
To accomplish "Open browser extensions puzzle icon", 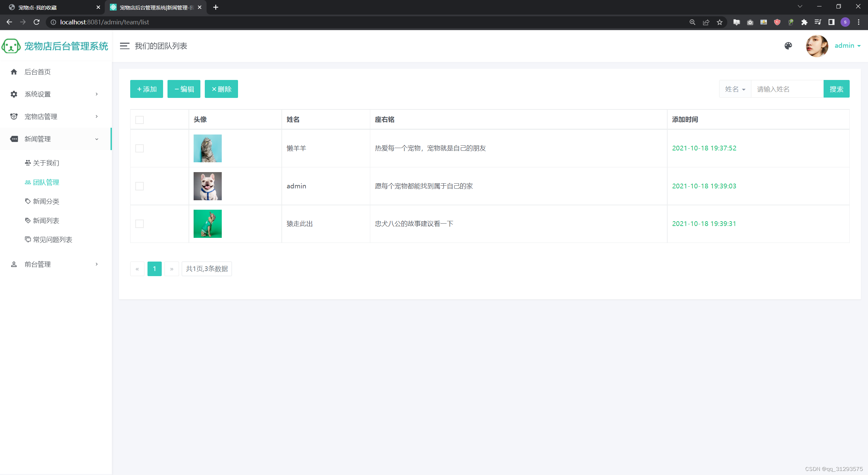I will click(x=804, y=22).
